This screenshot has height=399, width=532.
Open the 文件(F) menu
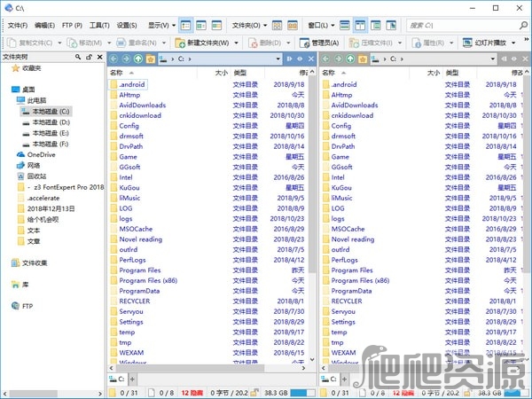pos(18,26)
